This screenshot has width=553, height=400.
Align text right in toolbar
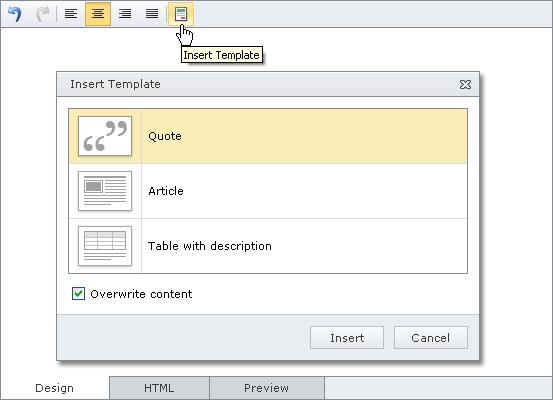125,14
